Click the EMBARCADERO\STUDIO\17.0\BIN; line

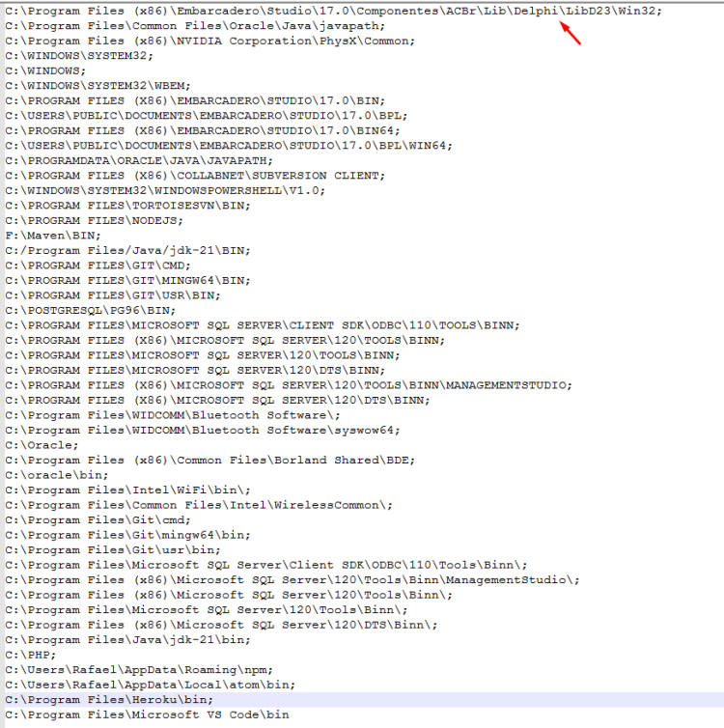pyautogui.click(x=195, y=100)
